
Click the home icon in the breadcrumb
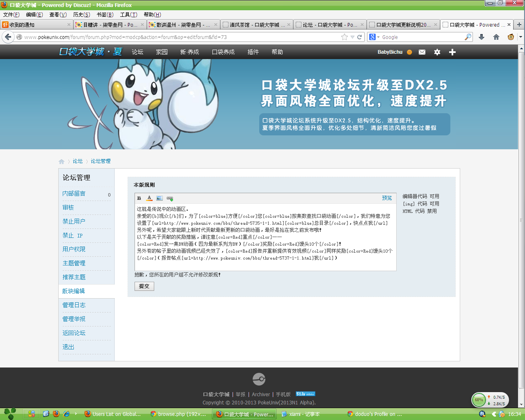pos(62,162)
